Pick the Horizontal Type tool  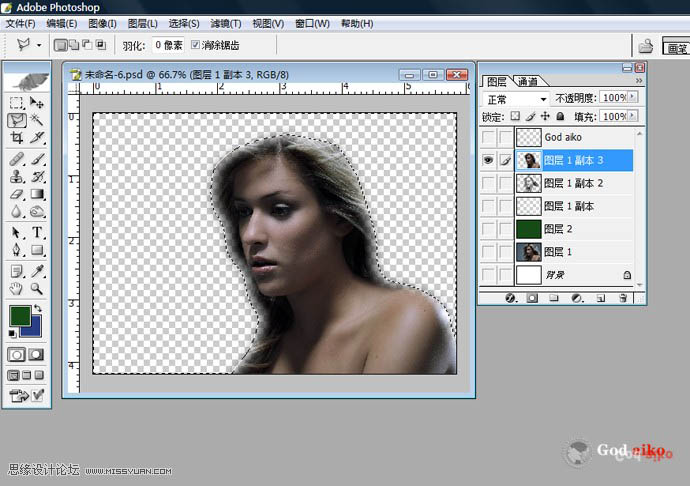pos(37,232)
